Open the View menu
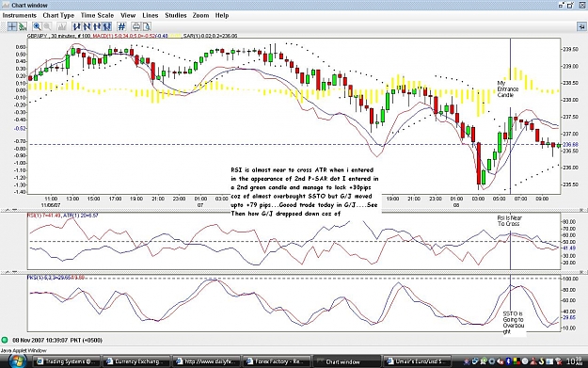The image size is (588, 368). 128,15
